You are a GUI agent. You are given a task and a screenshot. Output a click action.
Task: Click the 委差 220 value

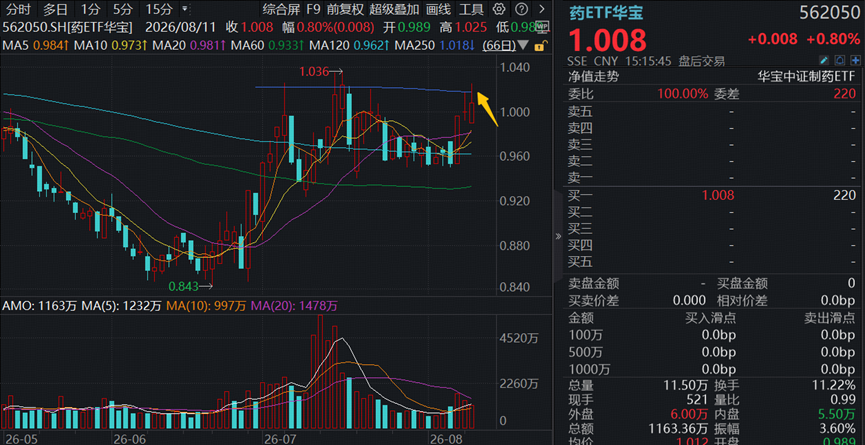[x=845, y=94]
